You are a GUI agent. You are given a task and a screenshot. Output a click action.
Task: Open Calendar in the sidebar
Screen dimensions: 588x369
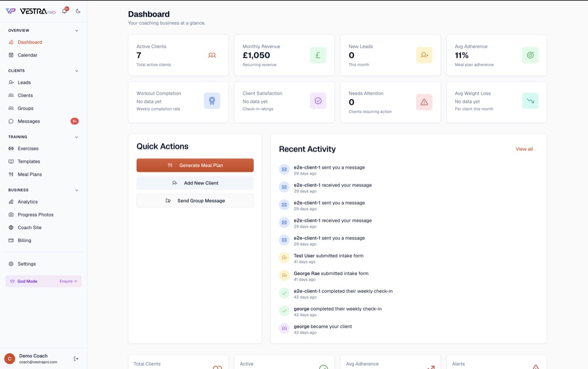(43, 55)
